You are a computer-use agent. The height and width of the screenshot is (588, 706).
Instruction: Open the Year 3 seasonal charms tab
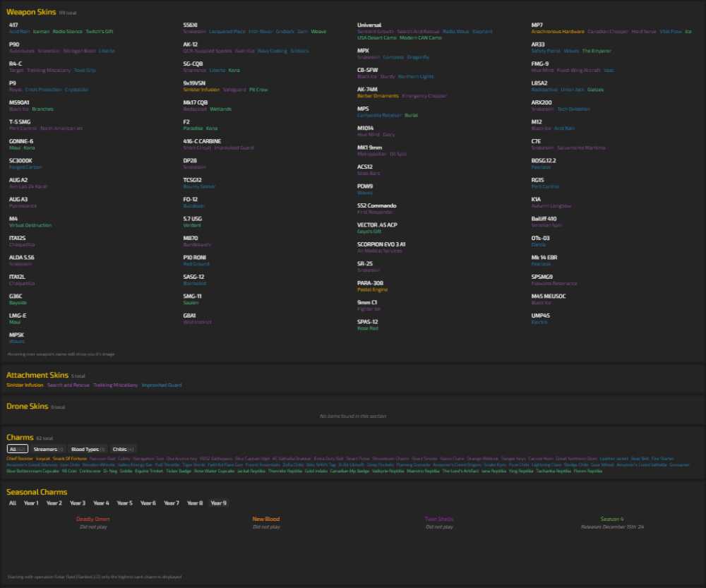click(x=78, y=503)
